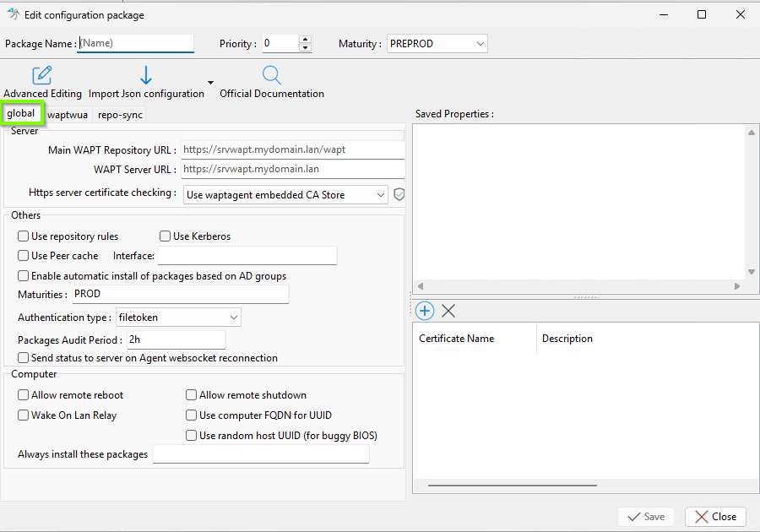Open Official Documentation magnifier icon
This screenshot has width=760, height=532.
pos(271,75)
